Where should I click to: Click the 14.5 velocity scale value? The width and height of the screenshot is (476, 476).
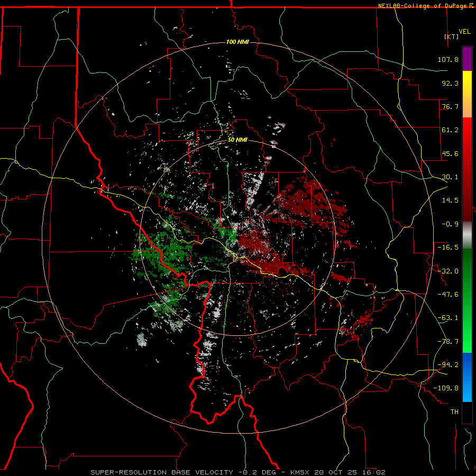[450, 200]
